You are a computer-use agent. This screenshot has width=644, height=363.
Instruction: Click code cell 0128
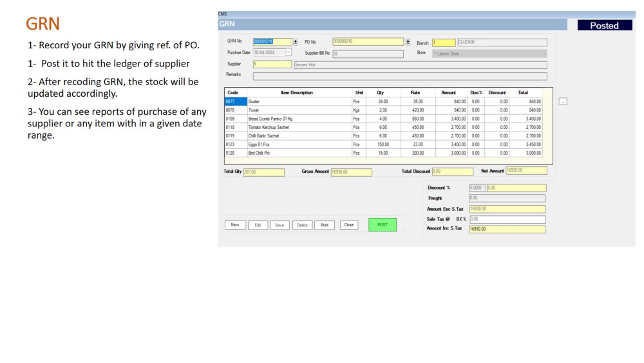point(236,153)
